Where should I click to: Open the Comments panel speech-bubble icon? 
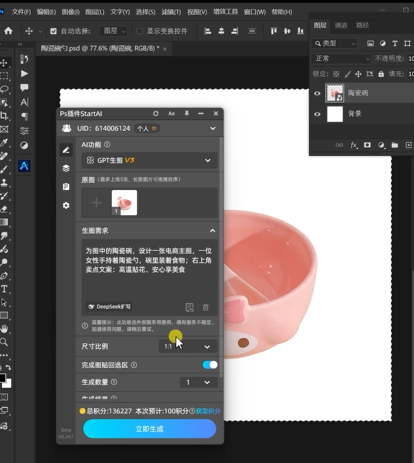tap(24, 88)
